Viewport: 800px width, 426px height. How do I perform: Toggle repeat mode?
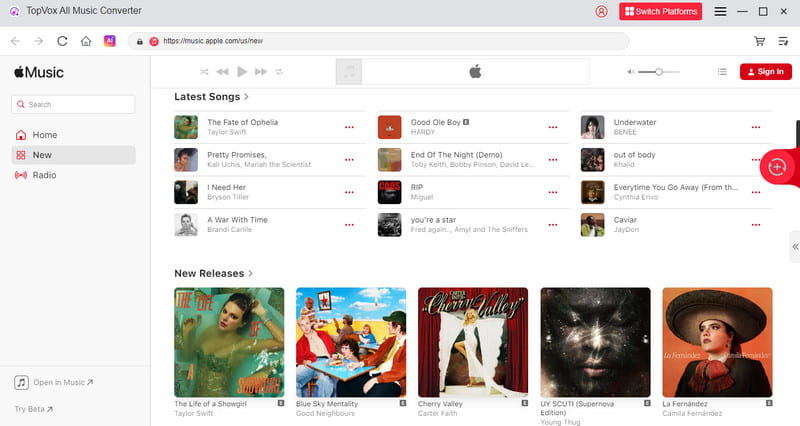[279, 71]
